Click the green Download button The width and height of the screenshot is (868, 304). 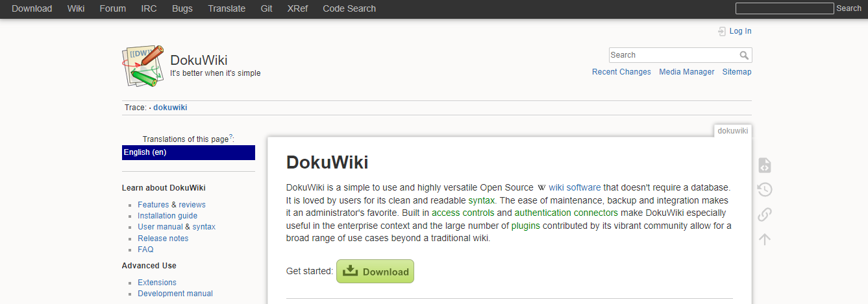click(x=375, y=272)
